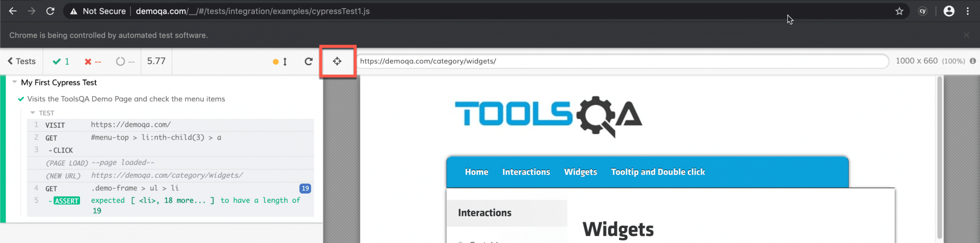980x243 pixels.
Task: Open viewport info icon
Action: pos(973,61)
